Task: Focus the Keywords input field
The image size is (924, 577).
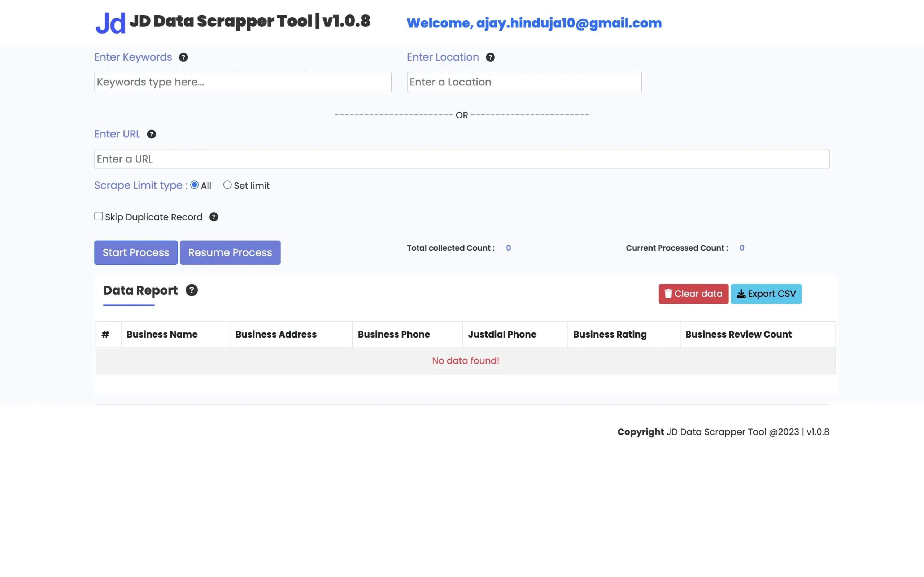Action: pyautogui.click(x=243, y=82)
